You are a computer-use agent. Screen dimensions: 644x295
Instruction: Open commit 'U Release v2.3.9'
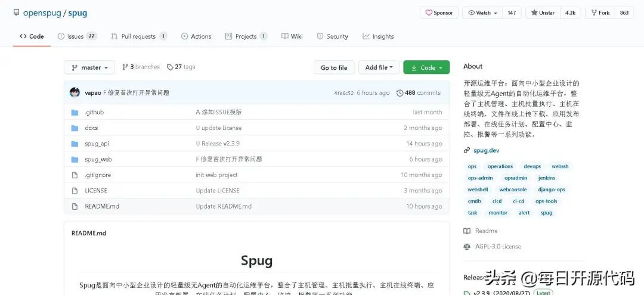point(218,144)
